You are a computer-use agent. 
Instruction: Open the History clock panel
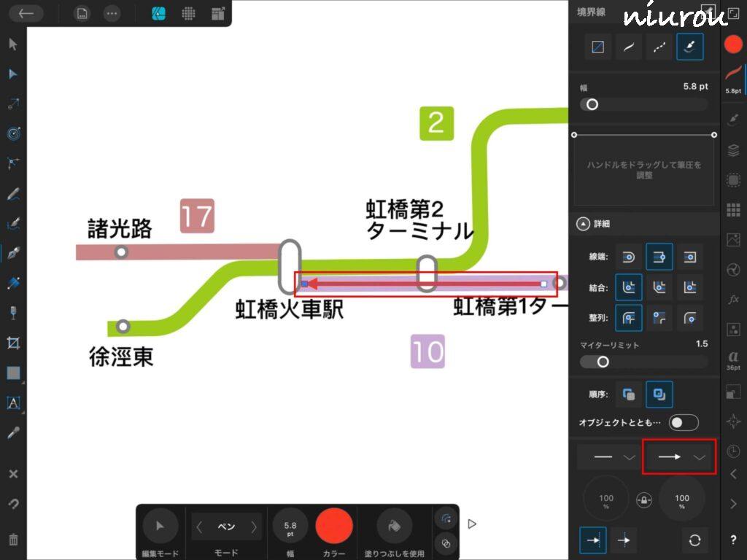733,451
